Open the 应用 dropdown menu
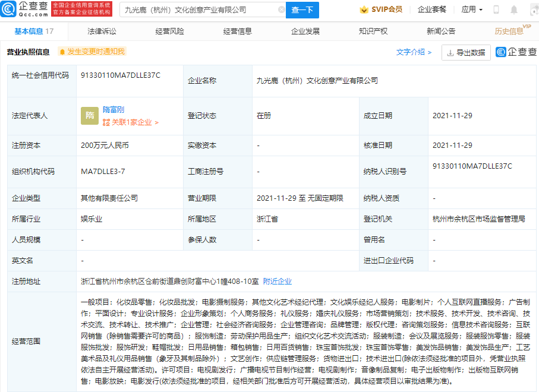This screenshot has width=539, height=392. coord(472,10)
